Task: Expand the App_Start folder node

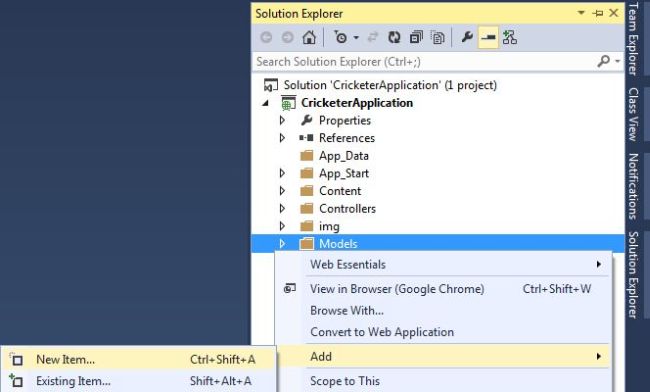Action: coord(282,173)
